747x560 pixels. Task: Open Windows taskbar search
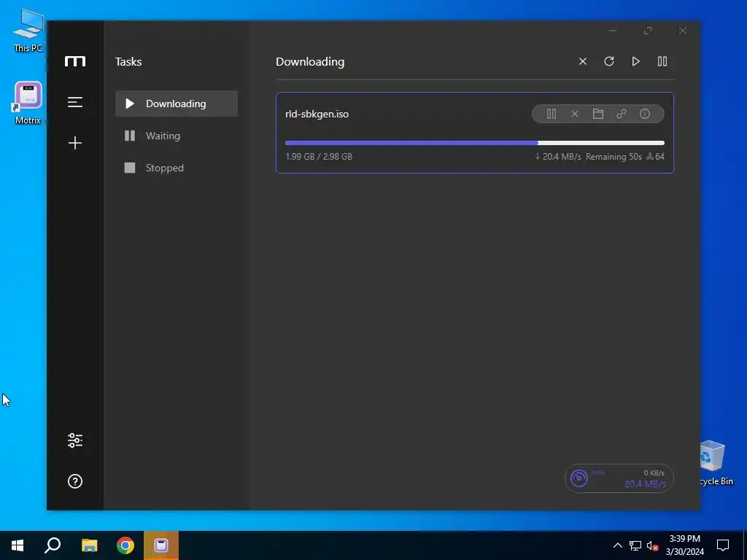[x=53, y=545]
